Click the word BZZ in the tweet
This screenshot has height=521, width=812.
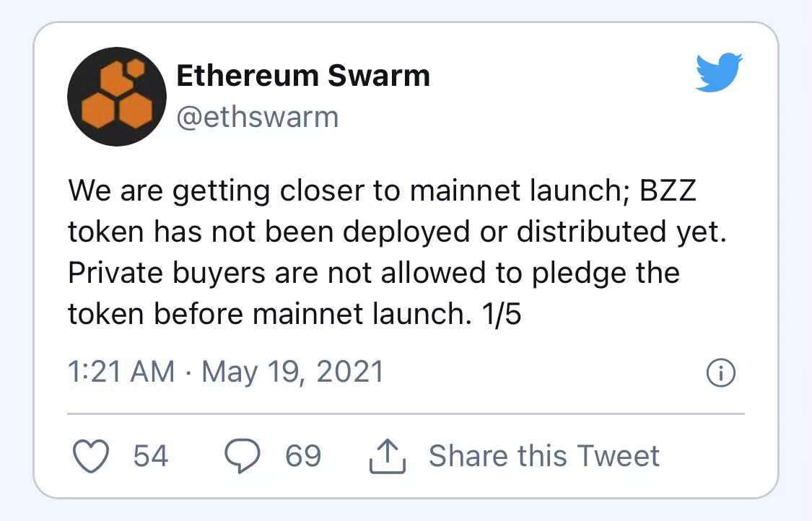pos(668,191)
